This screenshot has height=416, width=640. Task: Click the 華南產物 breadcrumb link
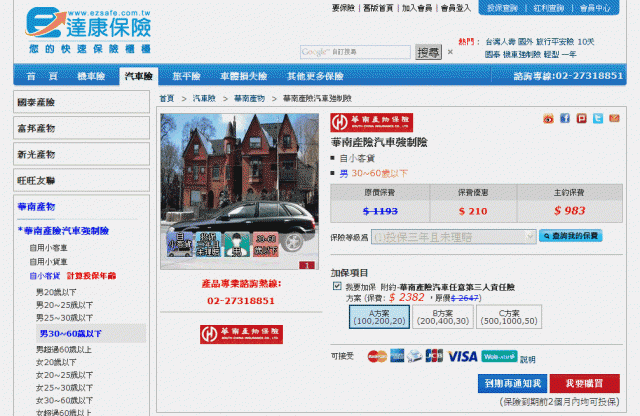(x=249, y=98)
